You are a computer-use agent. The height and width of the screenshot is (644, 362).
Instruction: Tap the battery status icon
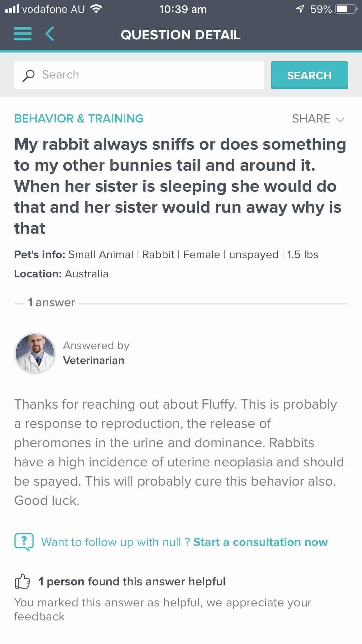coord(346,9)
